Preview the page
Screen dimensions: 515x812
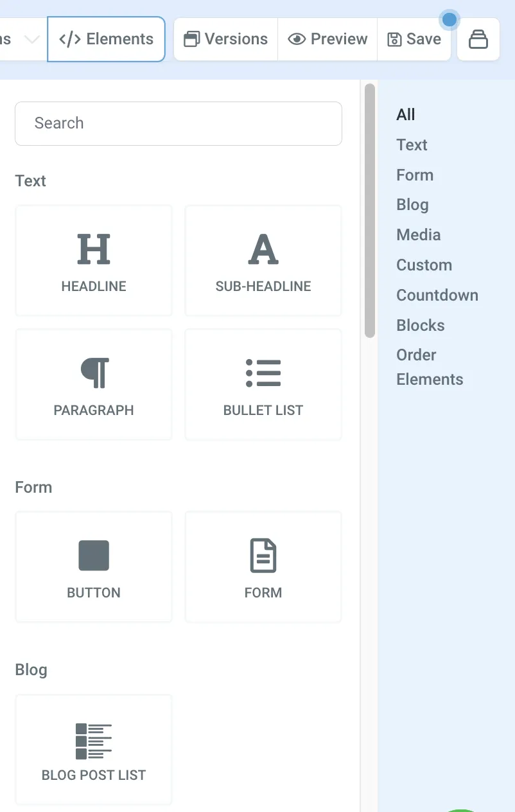327,39
